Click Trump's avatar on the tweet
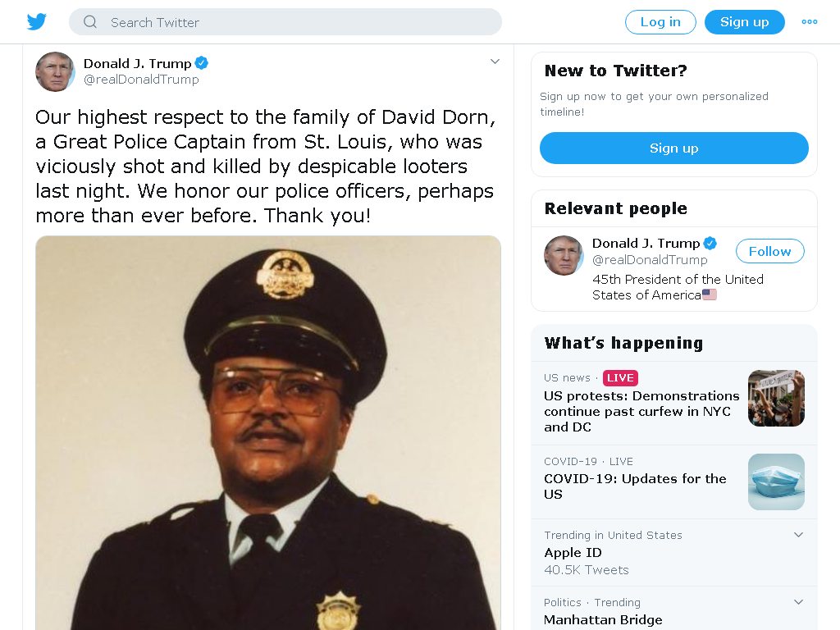The width and height of the screenshot is (840, 630). point(55,72)
